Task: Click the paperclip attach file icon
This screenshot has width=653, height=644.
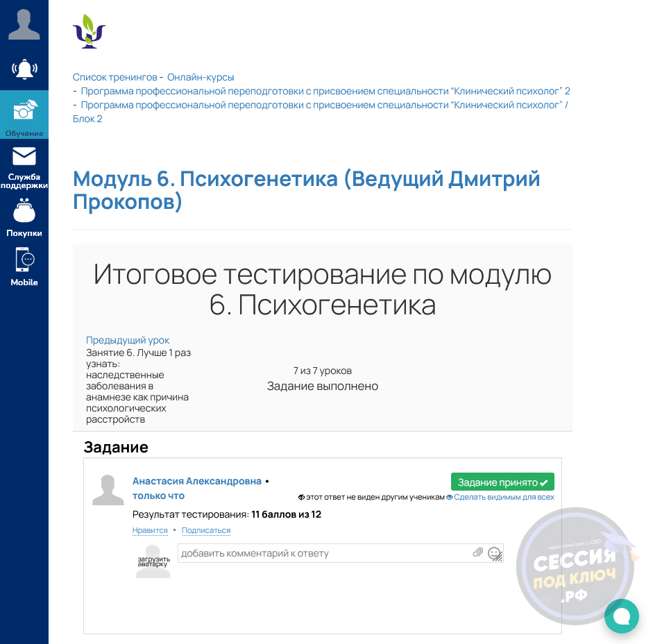Action: click(477, 552)
